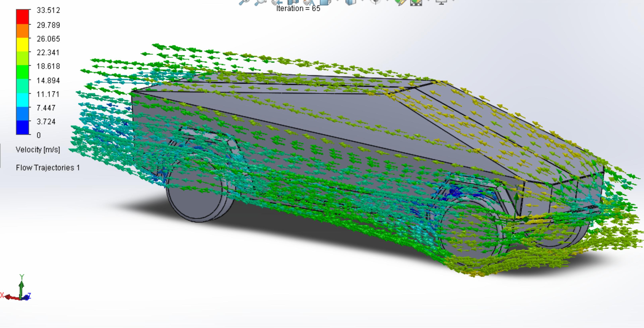
Task: Click the legend value 7.447
Action: pos(46,108)
